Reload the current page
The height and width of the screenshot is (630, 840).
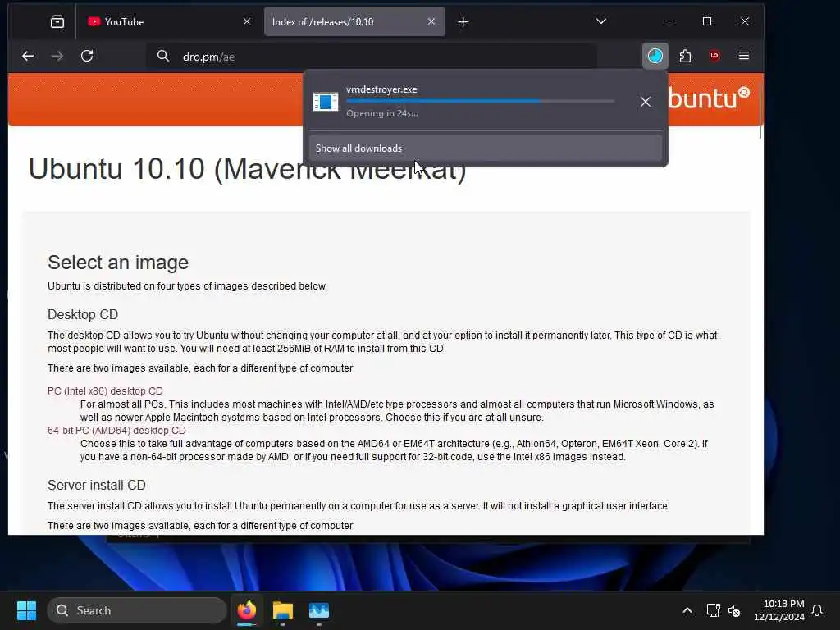click(87, 56)
